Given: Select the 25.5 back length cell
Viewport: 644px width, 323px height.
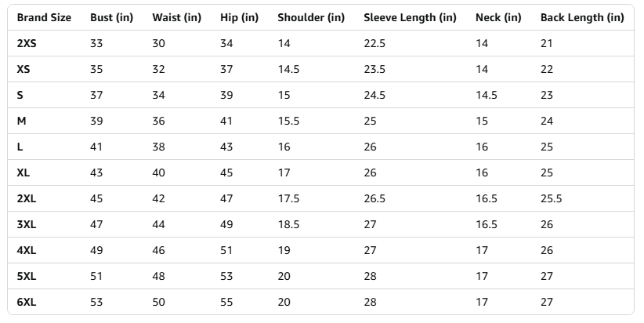Looking at the screenshot, I should coord(551,198).
